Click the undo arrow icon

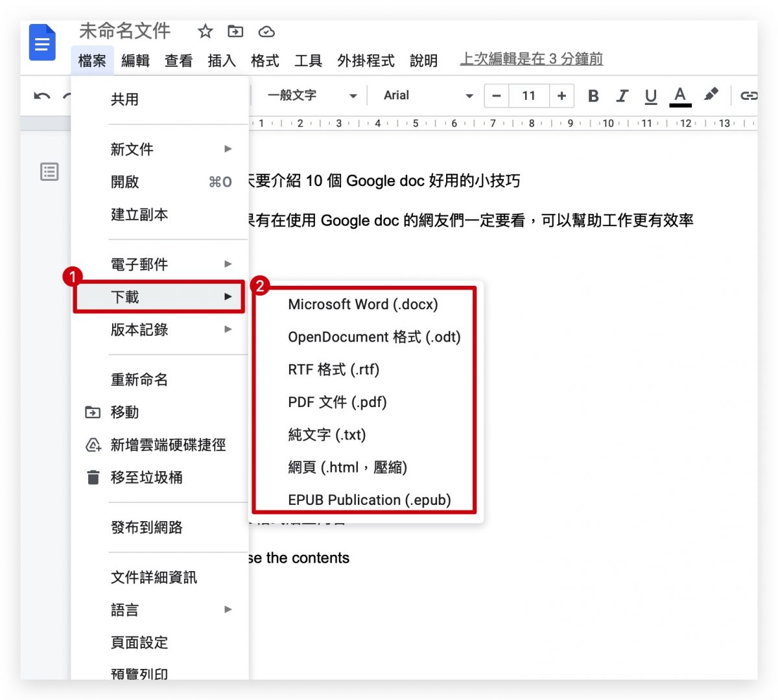click(42, 96)
